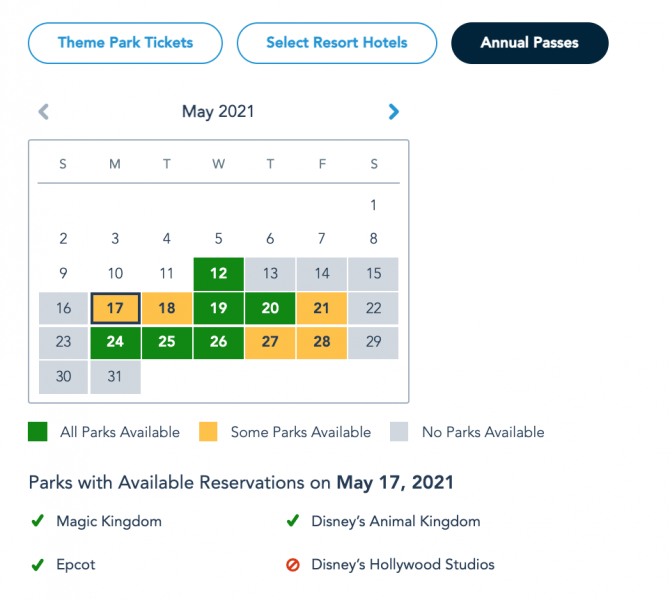670x600 pixels.
Task: Switch to Select Resort Hotels tab
Action: coord(337,43)
